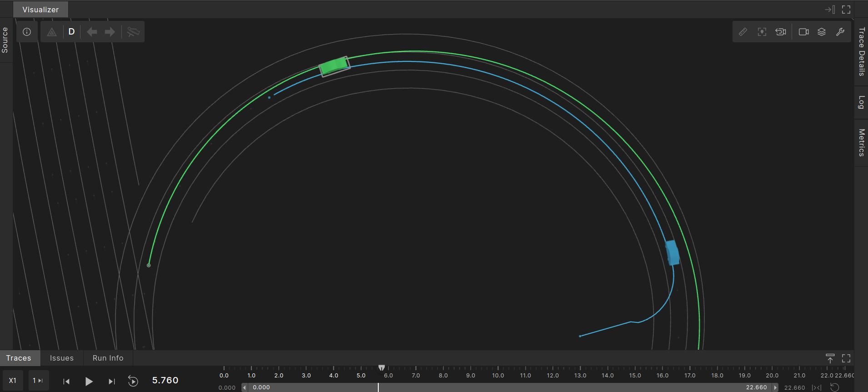This screenshot has width=868, height=392.
Task: Open the camera settings icon
Action: [x=803, y=32]
